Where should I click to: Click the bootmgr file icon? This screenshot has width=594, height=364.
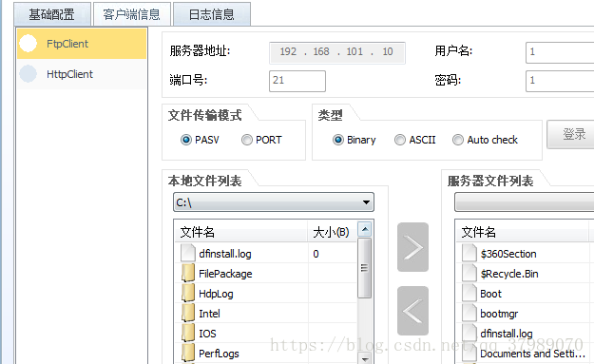pos(469,314)
